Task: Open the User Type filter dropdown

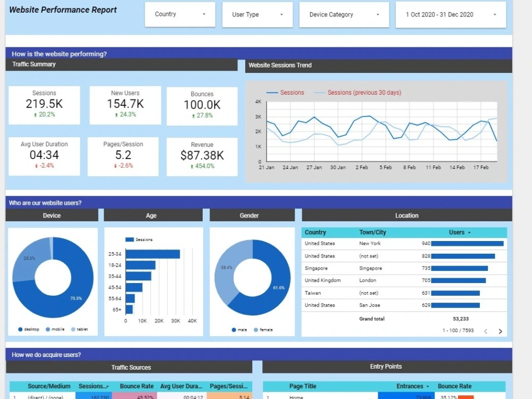Action: tap(257, 14)
